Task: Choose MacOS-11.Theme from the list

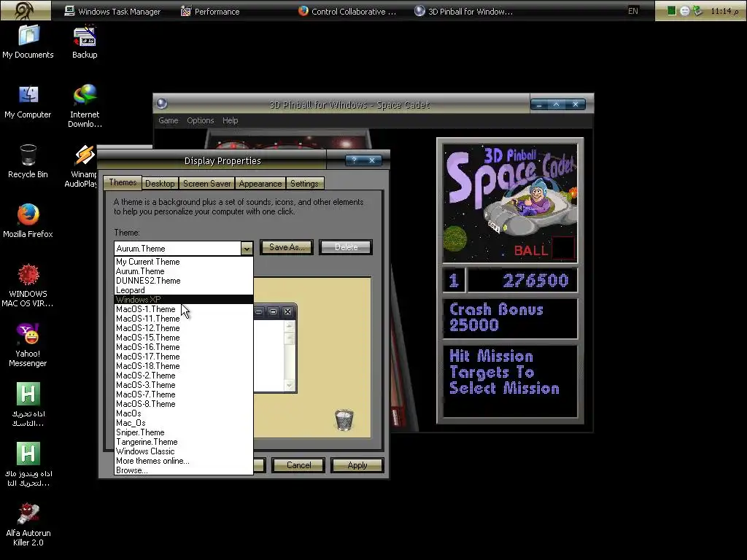Action: (x=184, y=319)
